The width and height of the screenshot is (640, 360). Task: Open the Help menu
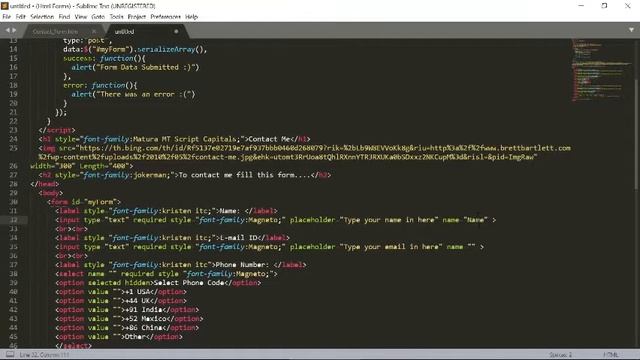pyautogui.click(x=191, y=17)
